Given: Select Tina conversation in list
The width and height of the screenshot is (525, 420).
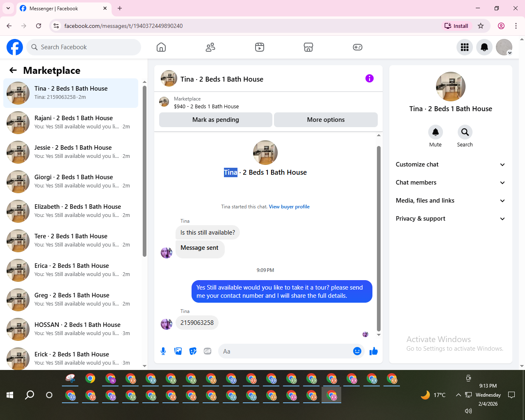Looking at the screenshot, I should (71, 93).
